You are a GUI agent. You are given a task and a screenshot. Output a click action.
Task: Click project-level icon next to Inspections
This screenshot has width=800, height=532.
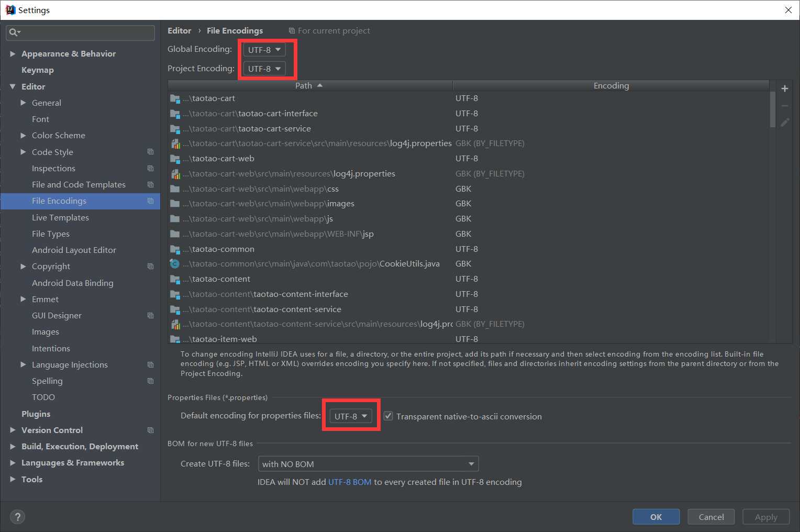(150, 168)
